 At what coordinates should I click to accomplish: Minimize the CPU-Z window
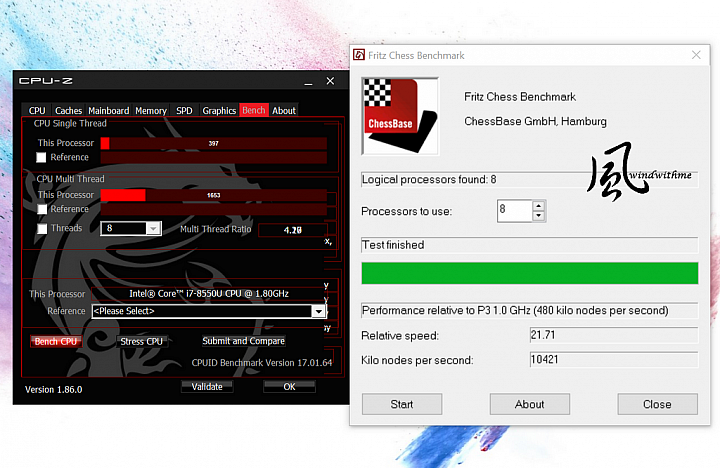click(308, 82)
